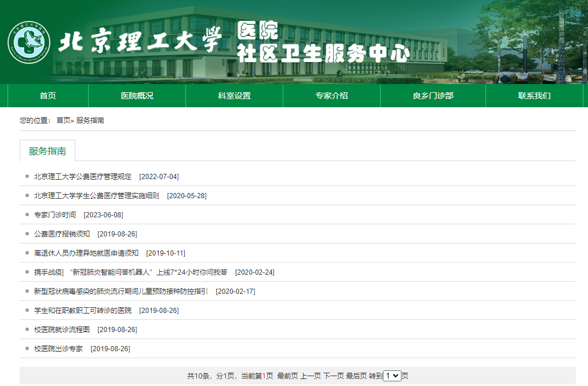Image resolution: width=588 pixels, height=386 pixels.
Task: Select the 服务指南 tab
Action: coord(48,151)
